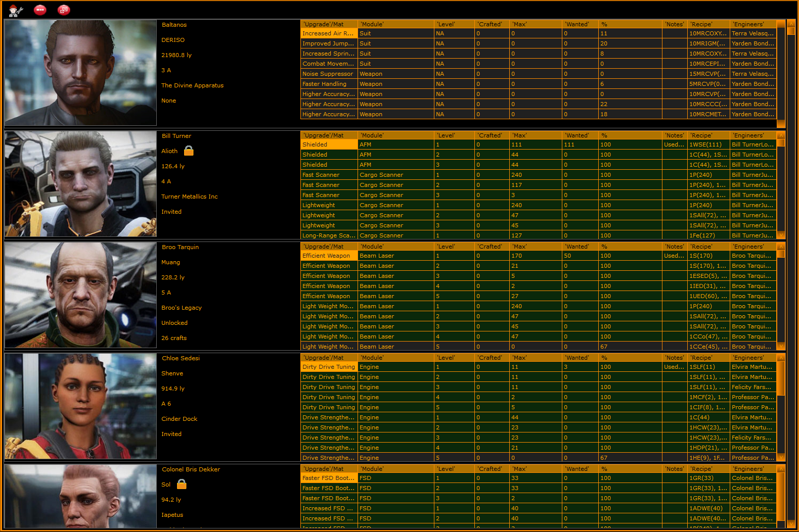The width and height of the screenshot is (799, 532).
Task: Click Wanted value 50 in Efficient Weapon row
Action: (x=580, y=256)
